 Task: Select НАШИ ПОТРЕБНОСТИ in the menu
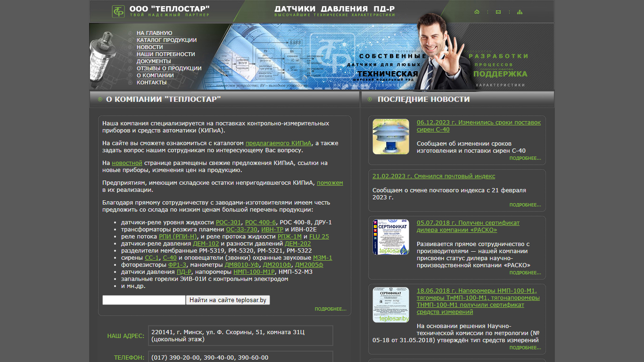[x=165, y=54]
